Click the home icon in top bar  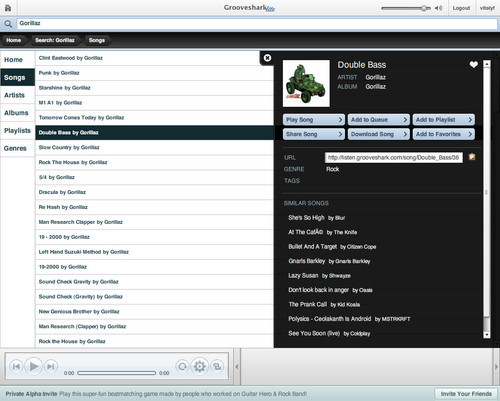point(8,8)
